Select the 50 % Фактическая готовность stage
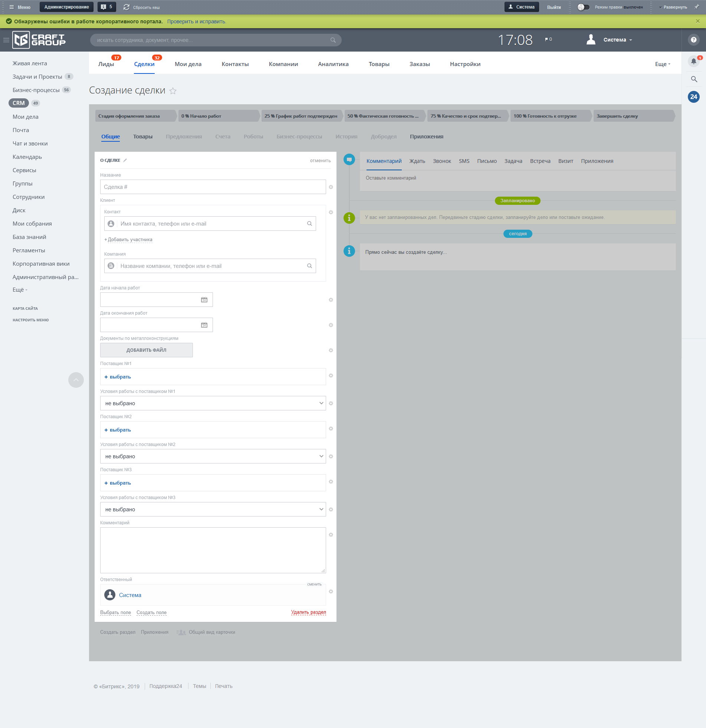Viewport: 706px width, 728px height. coord(383,116)
